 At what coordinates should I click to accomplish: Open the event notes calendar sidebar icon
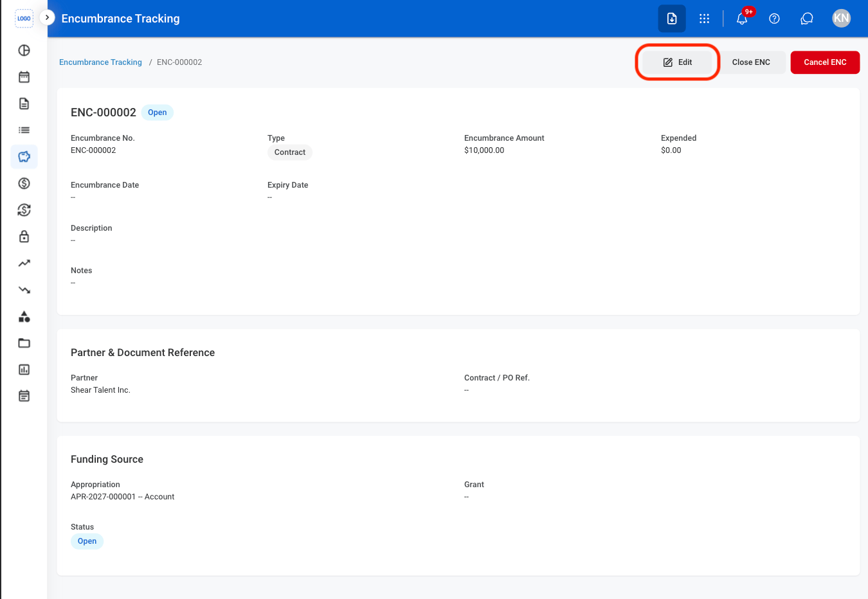click(x=24, y=396)
